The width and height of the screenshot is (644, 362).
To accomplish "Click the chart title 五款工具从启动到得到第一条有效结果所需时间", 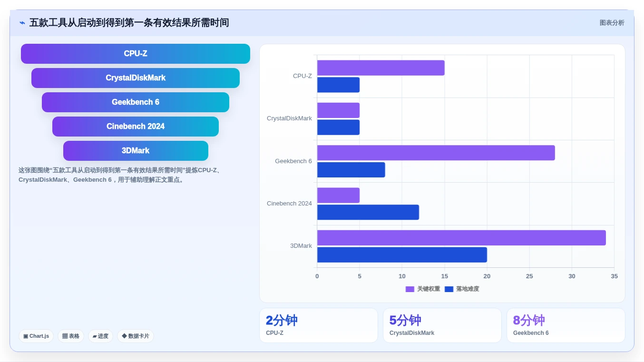I will tap(129, 23).
